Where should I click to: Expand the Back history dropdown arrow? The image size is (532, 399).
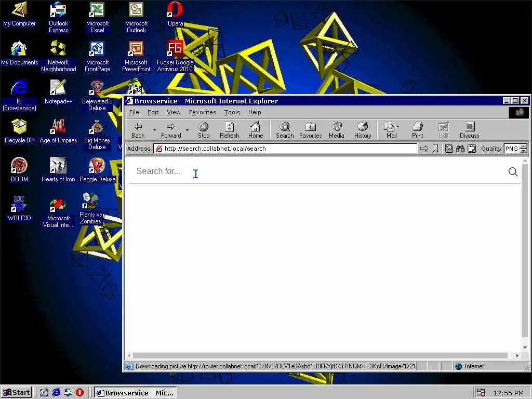154,130
